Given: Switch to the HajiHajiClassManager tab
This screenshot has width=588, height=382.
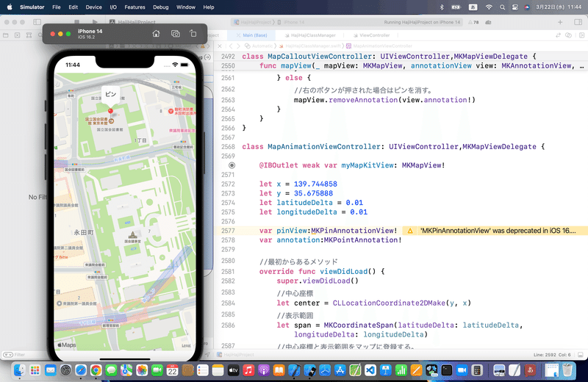Looking at the screenshot, I should (x=310, y=35).
